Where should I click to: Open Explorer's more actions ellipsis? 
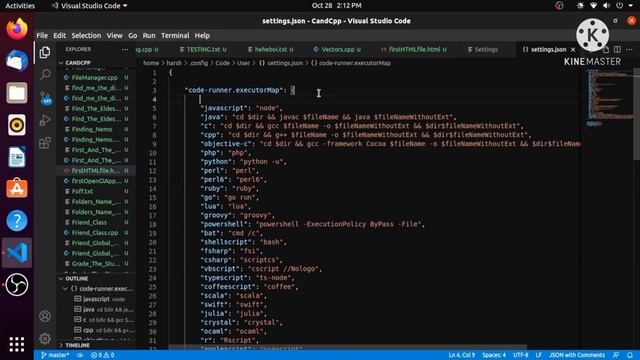125,49
